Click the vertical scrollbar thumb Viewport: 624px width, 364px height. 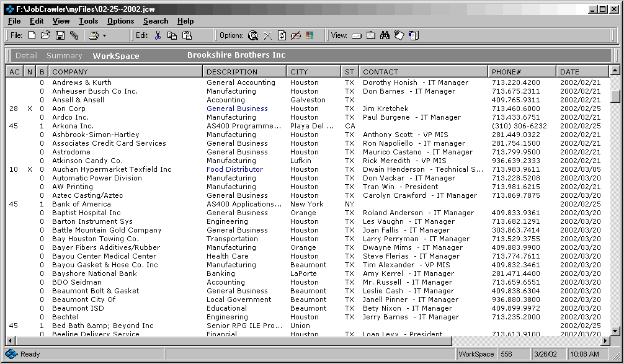click(615, 96)
